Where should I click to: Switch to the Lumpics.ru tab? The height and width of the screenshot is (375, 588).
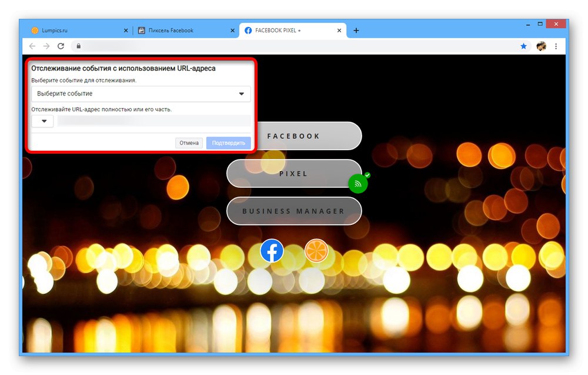click(x=79, y=31)
